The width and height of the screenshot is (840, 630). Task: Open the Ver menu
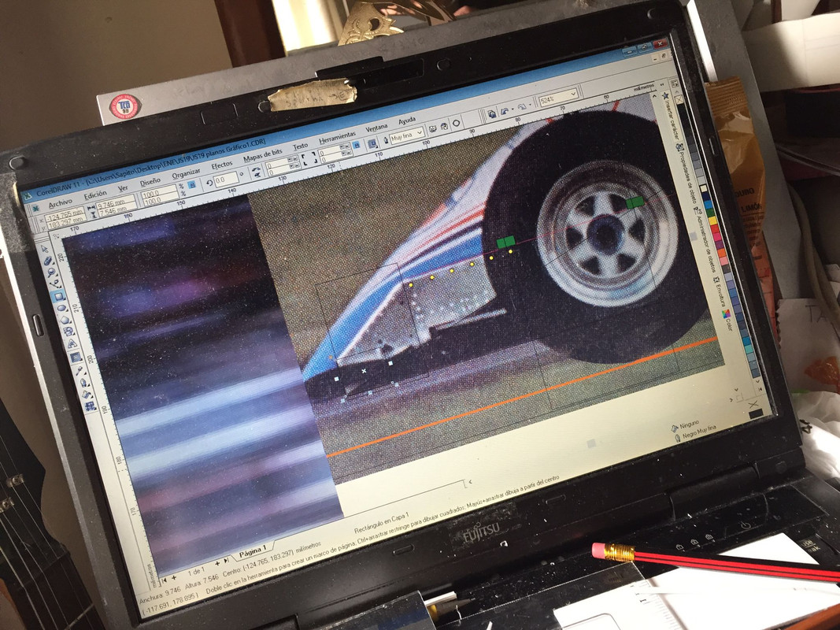[x=123, y=188]
